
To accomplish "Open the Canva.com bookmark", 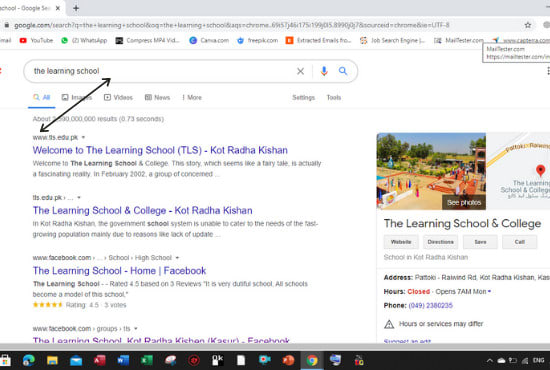I will 209,40.
